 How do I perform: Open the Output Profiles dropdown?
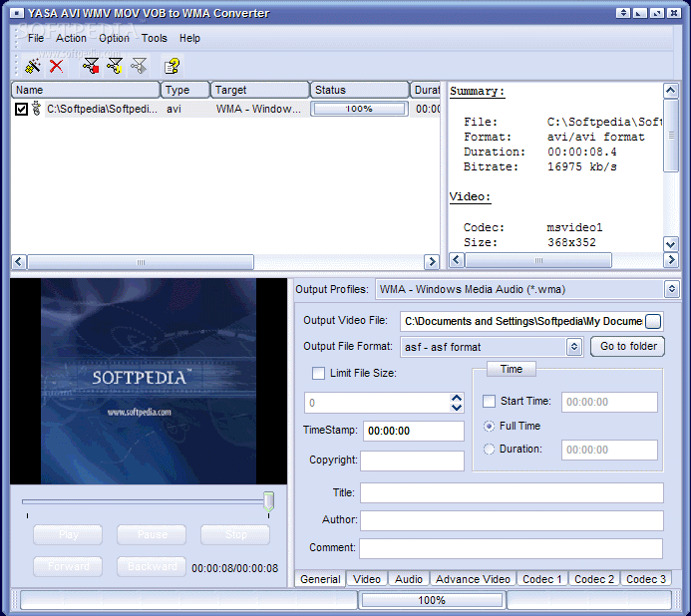click(x=672, y=289)
